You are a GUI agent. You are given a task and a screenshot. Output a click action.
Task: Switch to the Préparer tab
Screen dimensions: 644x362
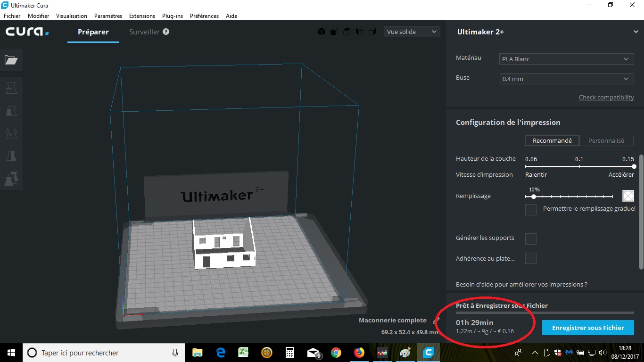[x=93, y=32]
